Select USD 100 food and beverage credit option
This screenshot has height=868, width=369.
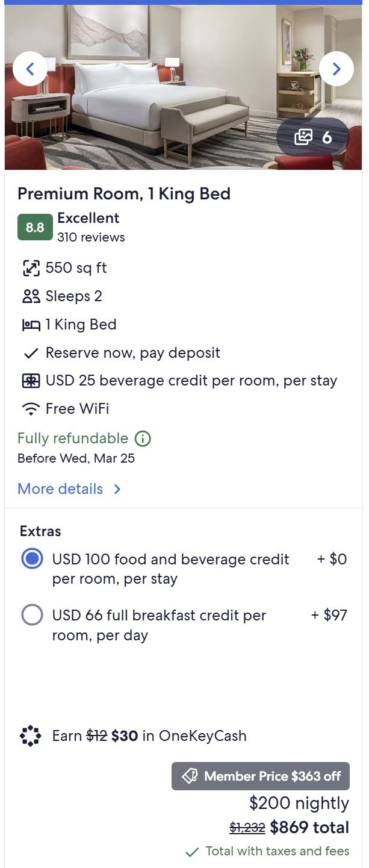click(x=32, y=559)
